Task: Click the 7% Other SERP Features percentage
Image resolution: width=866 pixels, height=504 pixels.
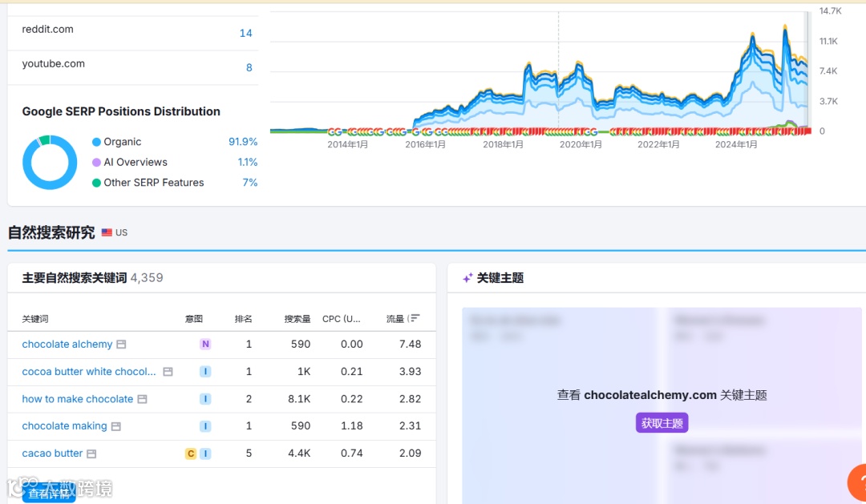Action: point(250,183)
